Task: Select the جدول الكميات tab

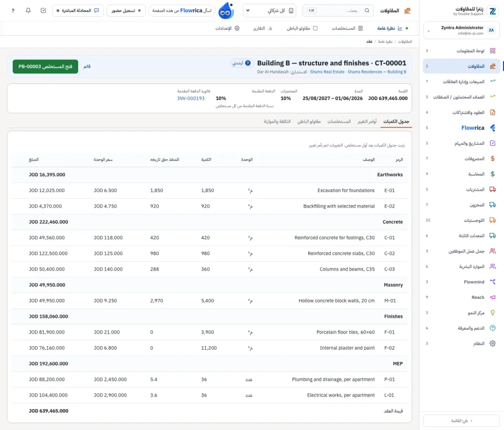Action: 396,121
